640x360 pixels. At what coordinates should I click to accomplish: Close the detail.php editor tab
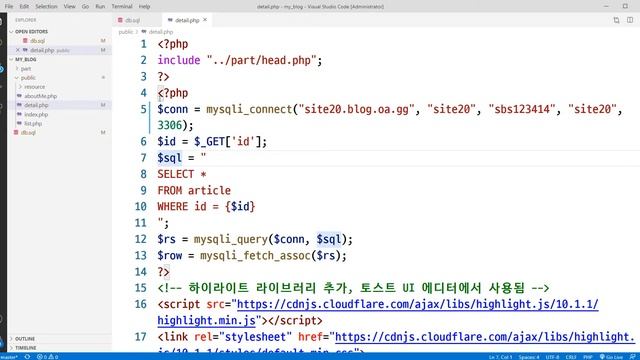click(205, 20)
